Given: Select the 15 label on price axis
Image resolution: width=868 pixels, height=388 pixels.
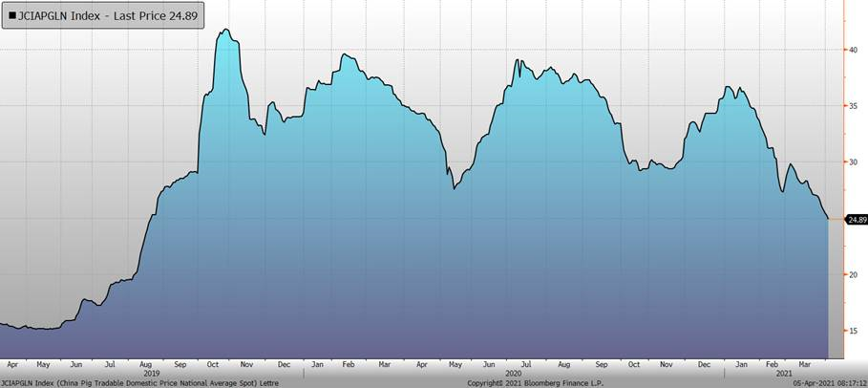Looking at the screenshot, I should click(852, 331).
